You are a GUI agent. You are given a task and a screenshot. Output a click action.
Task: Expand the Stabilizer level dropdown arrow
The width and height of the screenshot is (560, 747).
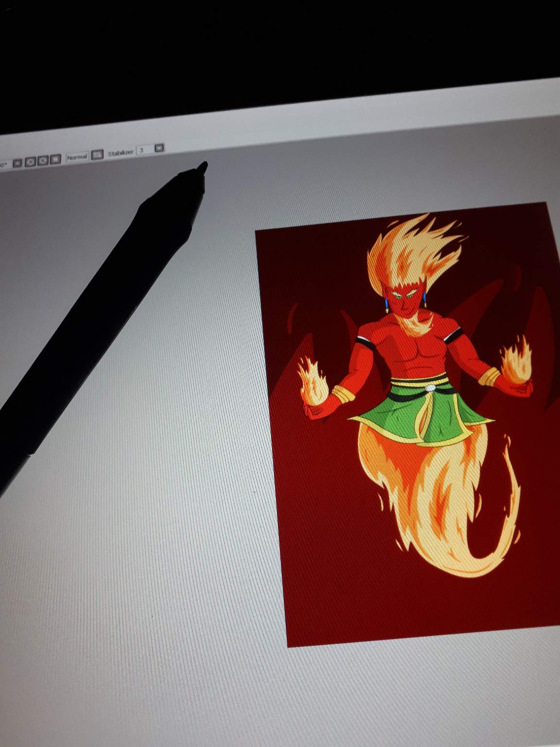(159, 148)
